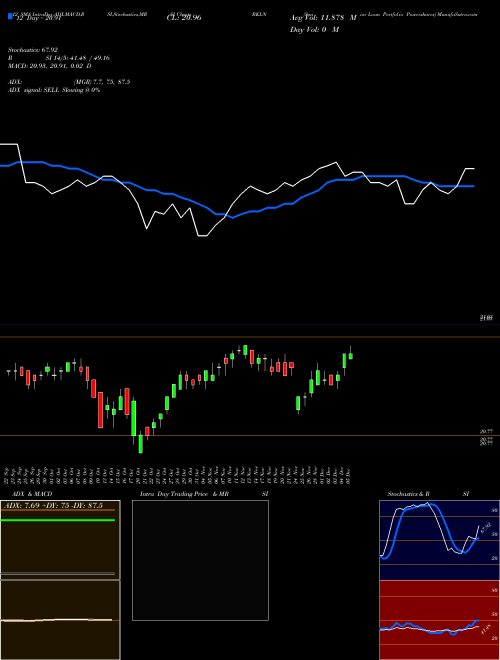
Task: Click the last green candlestick on the right
Action: pyautogui.click(x=351, y=356)
